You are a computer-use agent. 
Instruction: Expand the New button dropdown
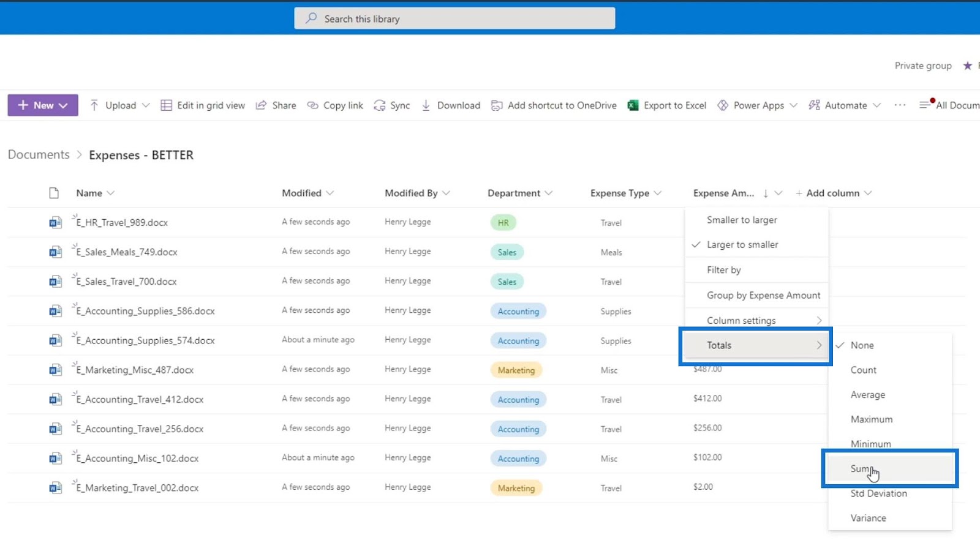[x=63, y=105]
